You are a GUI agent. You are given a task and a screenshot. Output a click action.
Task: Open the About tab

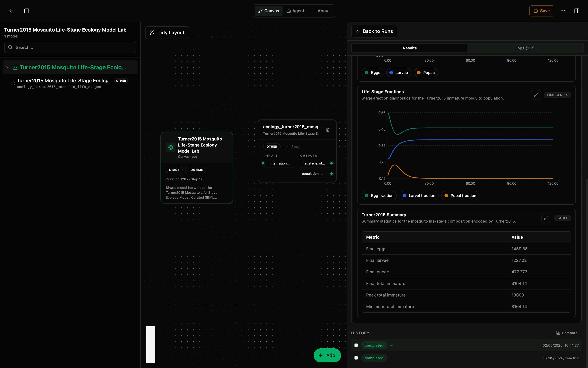pyautogui.click(x=321, y=11)
